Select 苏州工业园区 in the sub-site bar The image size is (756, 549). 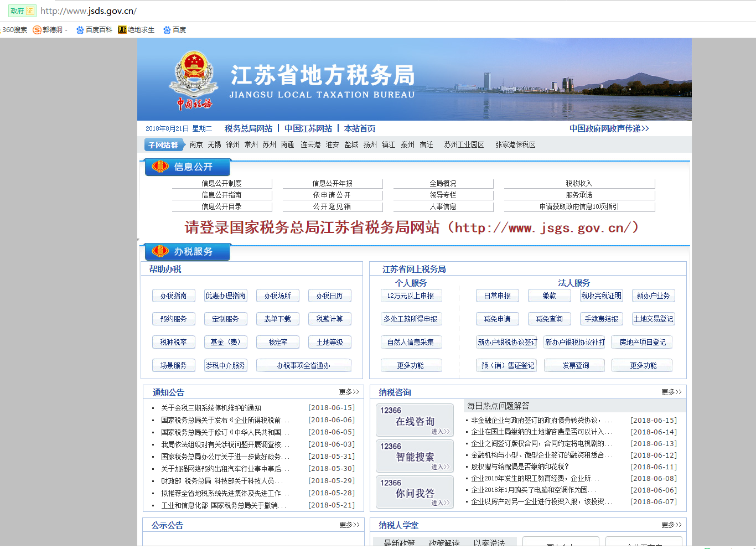[x=464, y=144]
